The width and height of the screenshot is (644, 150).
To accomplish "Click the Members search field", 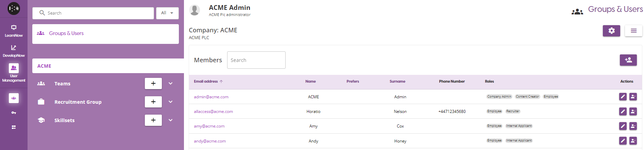I will coord(256,60).
